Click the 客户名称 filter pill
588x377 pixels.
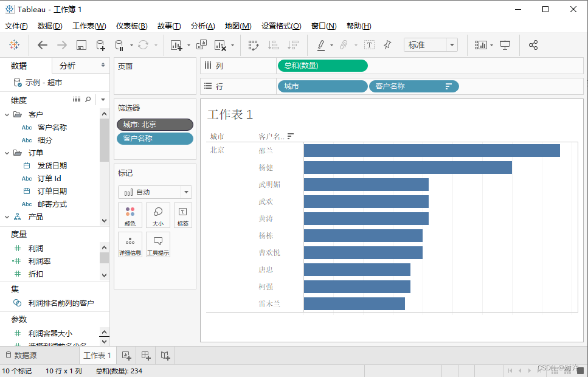click(x=155, y=139)
